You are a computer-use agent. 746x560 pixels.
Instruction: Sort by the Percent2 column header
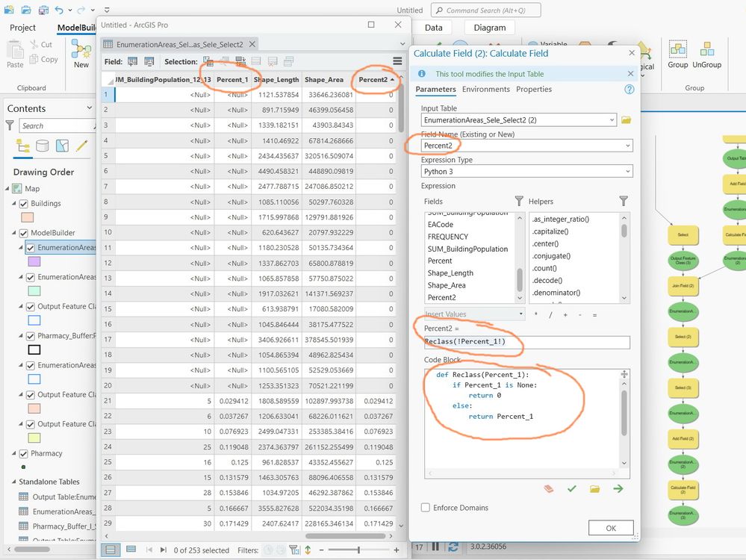point(376,79)
